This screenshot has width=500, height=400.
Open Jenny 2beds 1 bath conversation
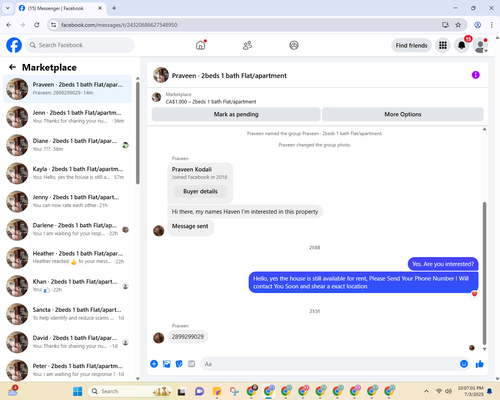pyautogui.click(x=67, y=201)
